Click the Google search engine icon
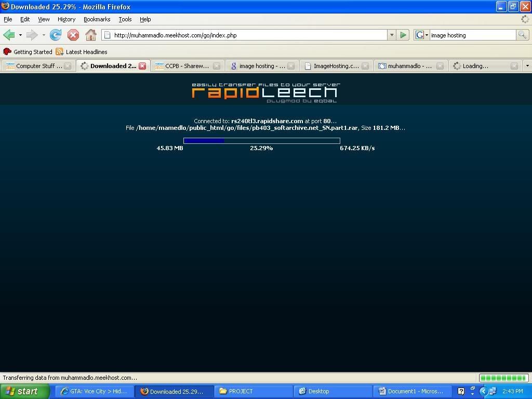 [420, 35]
